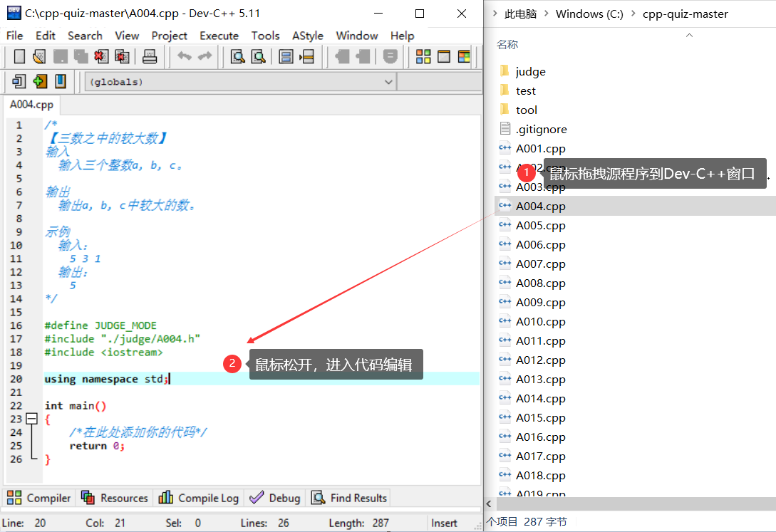Image resolution: width=776 pixels, height=532 pixels.
Task: Click the greyed Save icon in the toolbar
Action: coord(61,56)
